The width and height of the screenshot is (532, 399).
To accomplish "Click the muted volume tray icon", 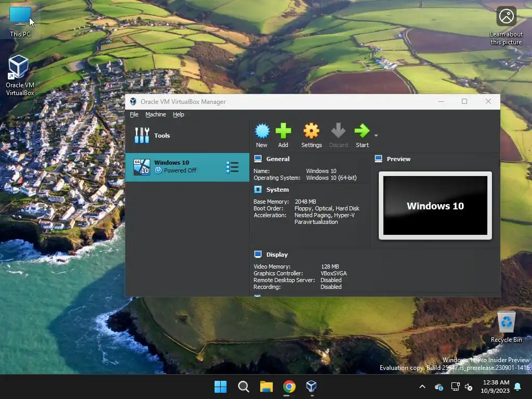I will (469, 387).
